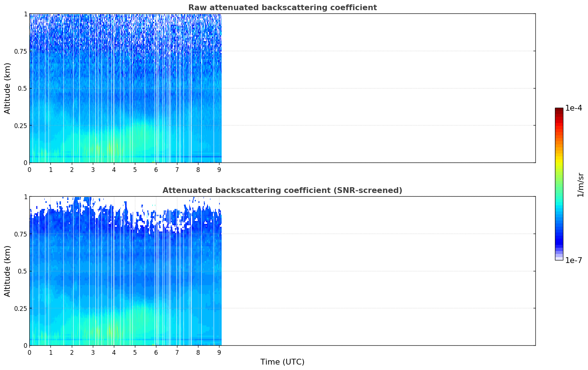Image resolution: width=588 pixels, height=370 pixels.
Task: Click time tick label 5 on the upper plot
Action: pos(135,169)
